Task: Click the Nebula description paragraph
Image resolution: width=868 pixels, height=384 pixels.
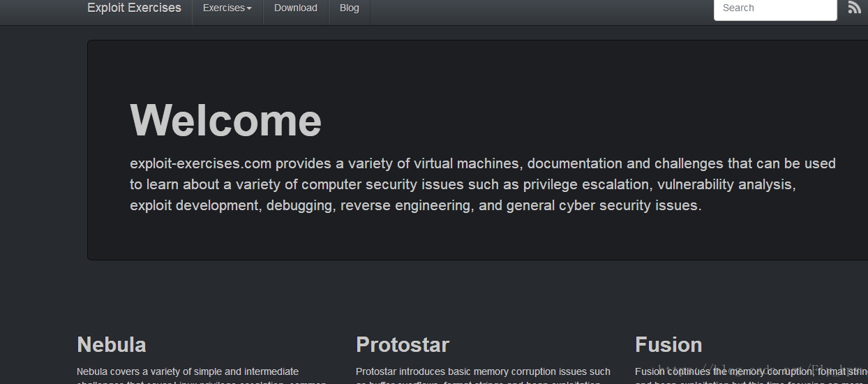Action: [x=202, y=376]
